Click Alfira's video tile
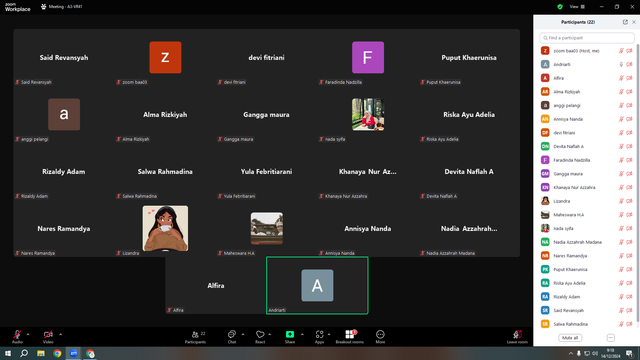 click(216, 285)
